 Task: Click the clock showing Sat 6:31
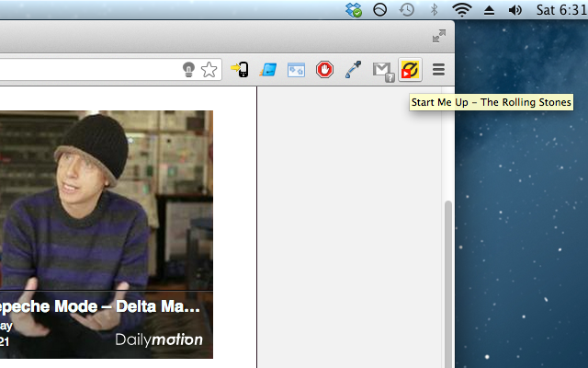[561, 10]
